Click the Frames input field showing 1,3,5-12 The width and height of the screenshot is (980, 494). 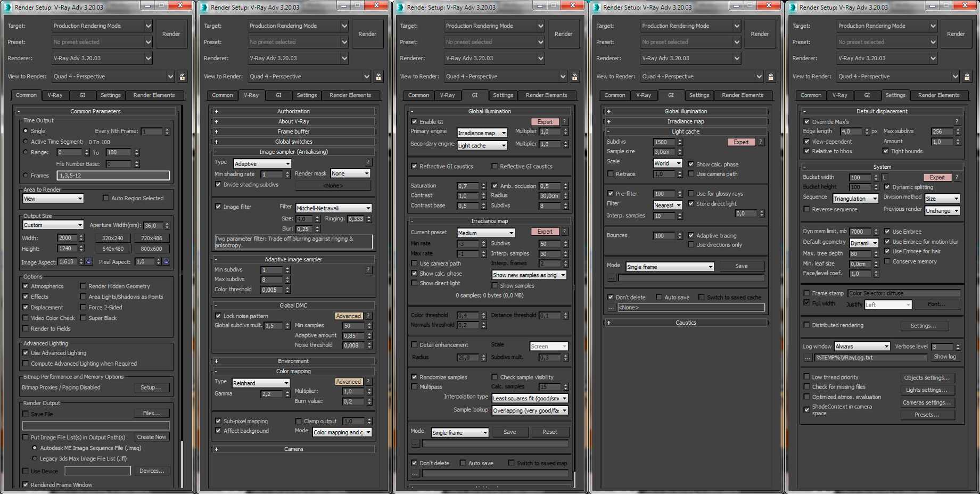click(113, 175)
